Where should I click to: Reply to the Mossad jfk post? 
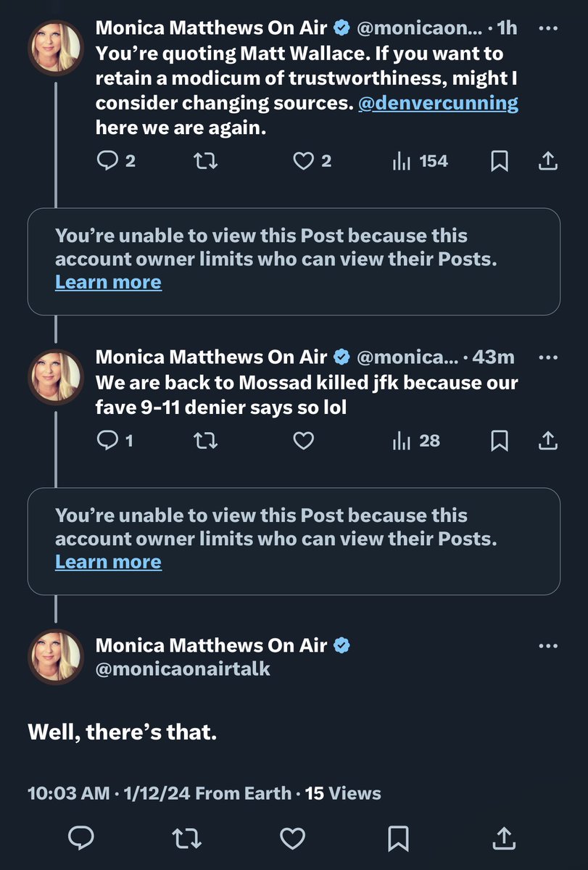tap(107, 440)
